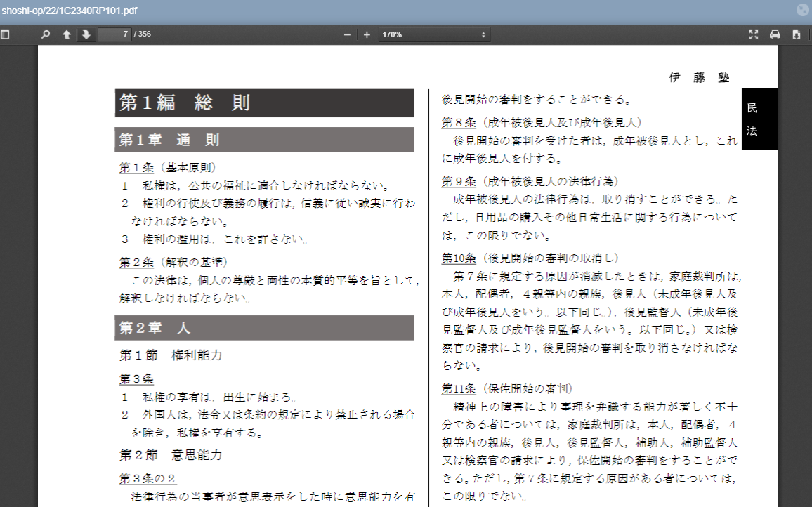Download the PDF file
Viewport: 812px width, 507px height.
797,34
